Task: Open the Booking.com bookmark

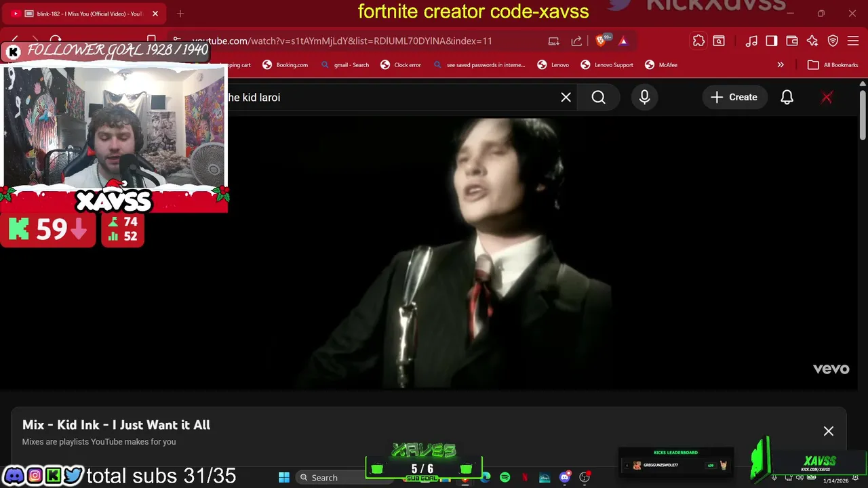Action: click(x=285, y=65)
